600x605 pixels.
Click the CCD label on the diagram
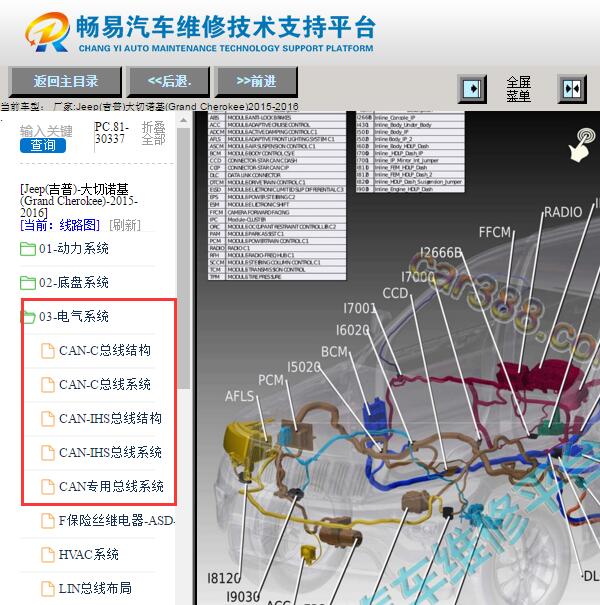click(x=395, y=293)
